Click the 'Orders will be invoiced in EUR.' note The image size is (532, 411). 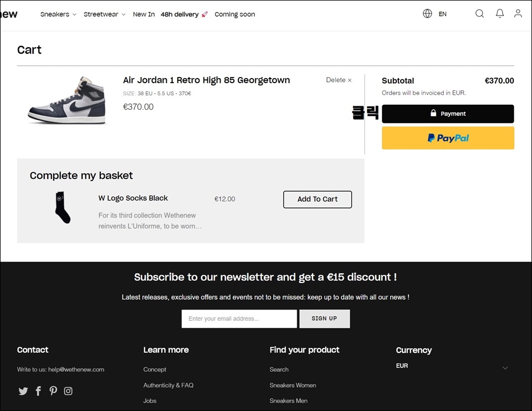[x=424, y=93]
